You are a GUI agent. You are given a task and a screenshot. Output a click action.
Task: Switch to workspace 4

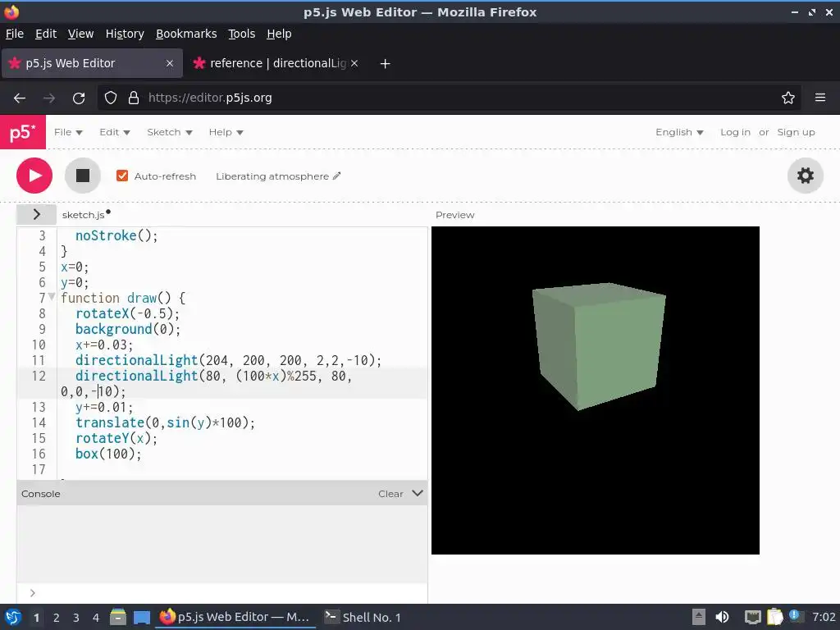point(96,618)
